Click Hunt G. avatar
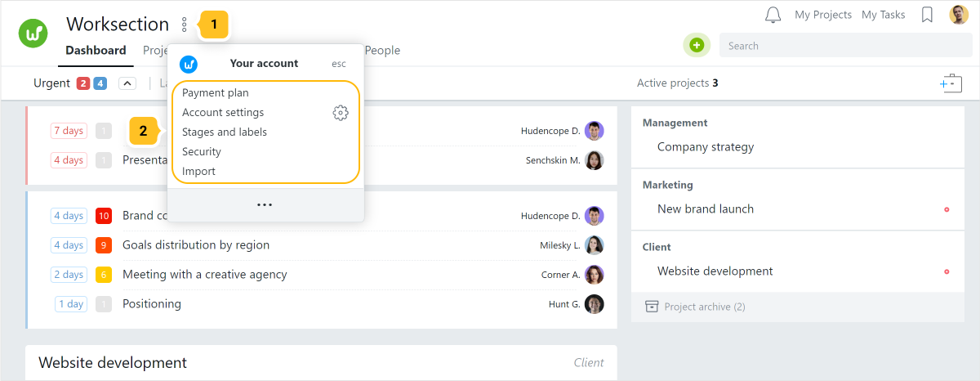Viewport: 980px width, 381px height. coord(595,304)
